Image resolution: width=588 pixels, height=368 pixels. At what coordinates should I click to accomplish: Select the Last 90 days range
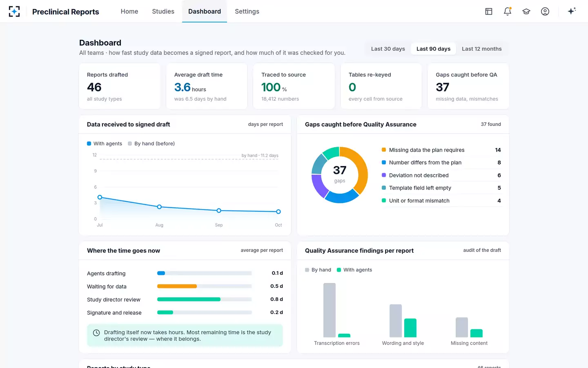coord(433,49)
